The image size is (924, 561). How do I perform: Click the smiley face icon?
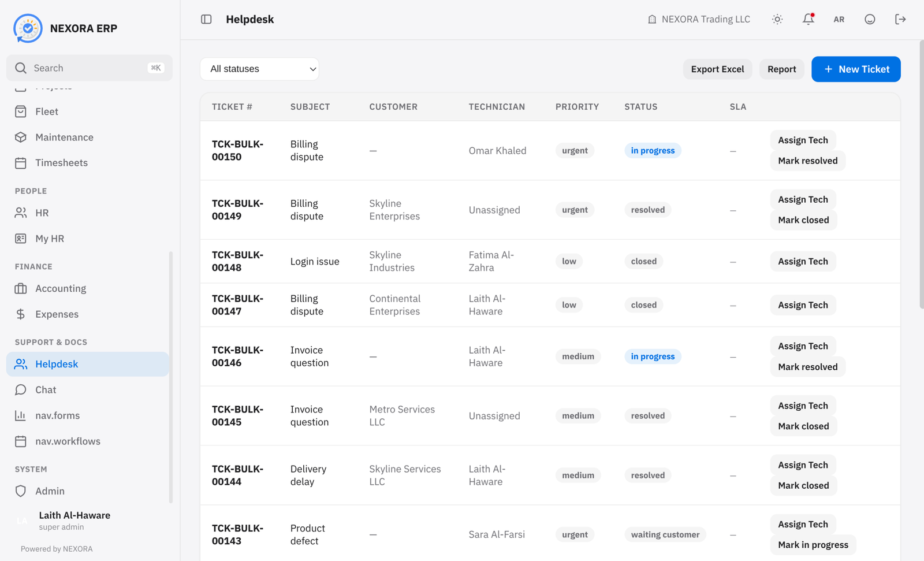(870, 19)
